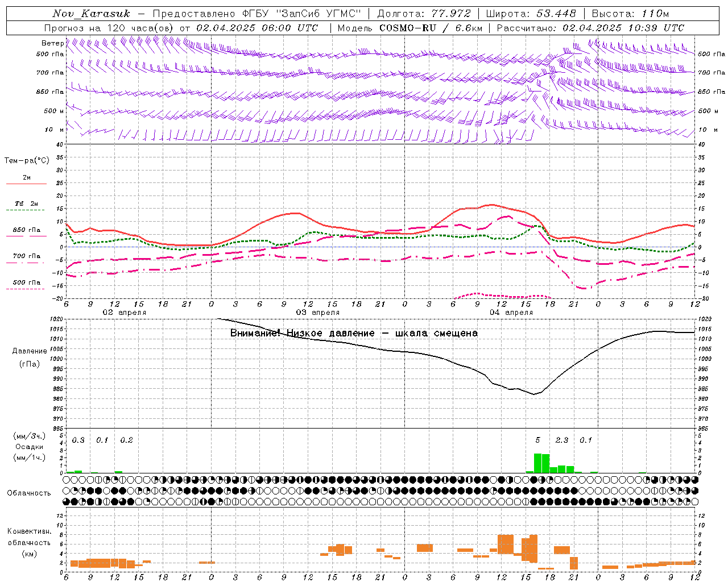Click the forecast start 02.04.2025 06:00 UTC
Image resolution: width=728 pixels, height=582 pixels.
pos(257,28)
